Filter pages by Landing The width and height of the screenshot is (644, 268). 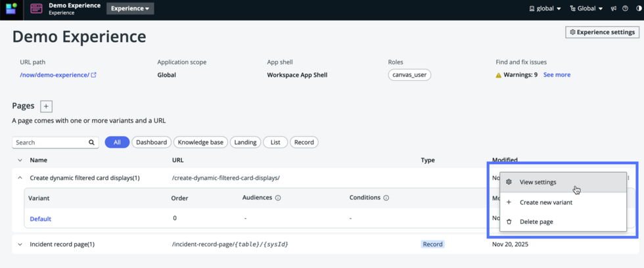click(245, 143)
